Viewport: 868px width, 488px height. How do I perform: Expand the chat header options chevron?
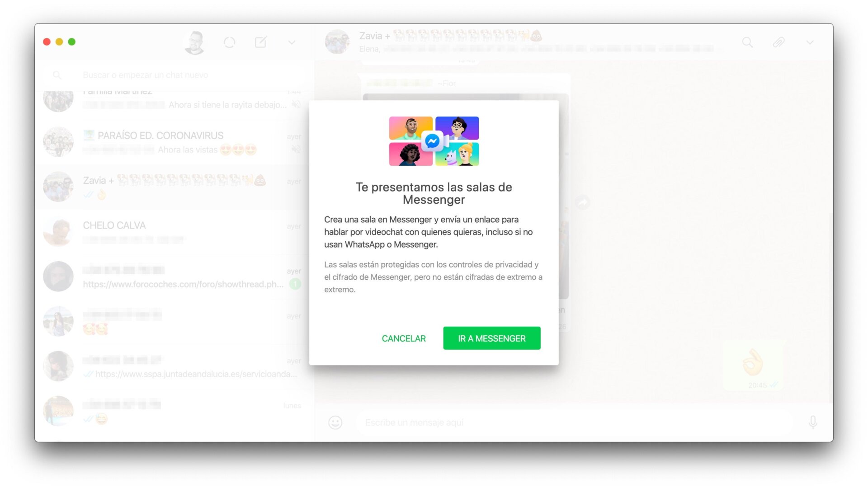(x=810, y=42)
